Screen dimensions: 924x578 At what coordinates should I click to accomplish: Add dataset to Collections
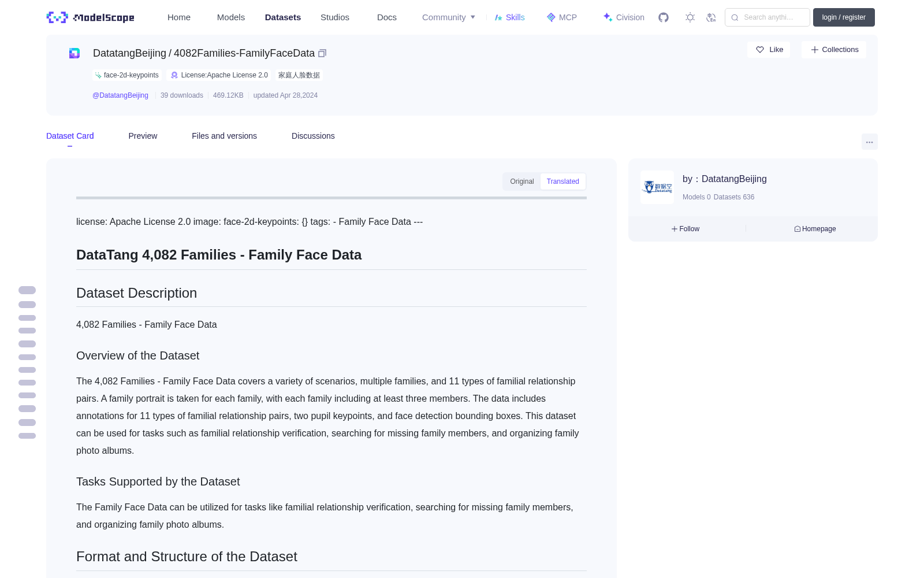(834, 50)
